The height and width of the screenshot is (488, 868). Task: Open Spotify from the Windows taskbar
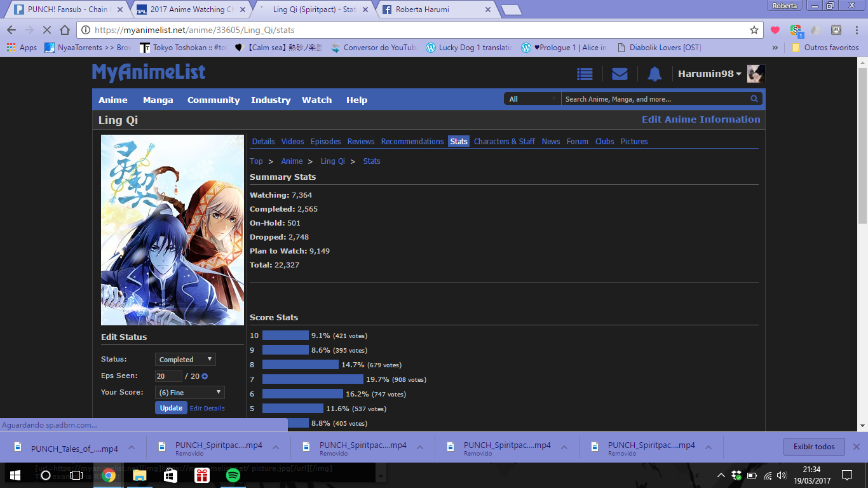(x=233, y=475)
